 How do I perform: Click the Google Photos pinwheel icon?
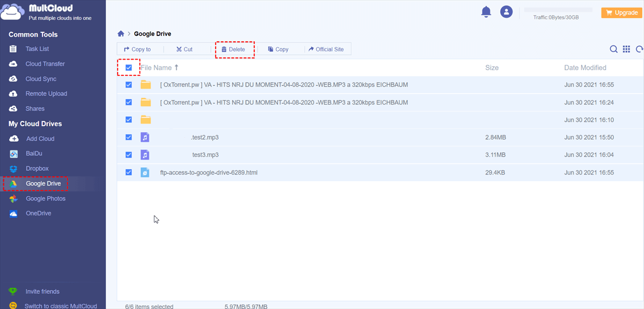click(14, 199)
